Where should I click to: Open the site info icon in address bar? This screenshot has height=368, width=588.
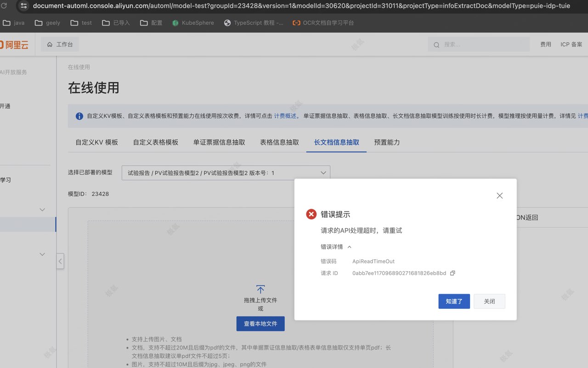coord(24,6)
